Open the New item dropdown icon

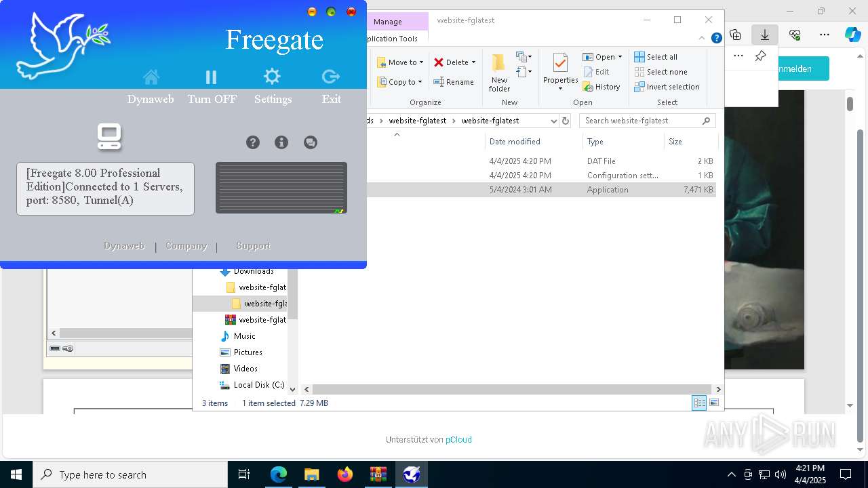(524, 57)
